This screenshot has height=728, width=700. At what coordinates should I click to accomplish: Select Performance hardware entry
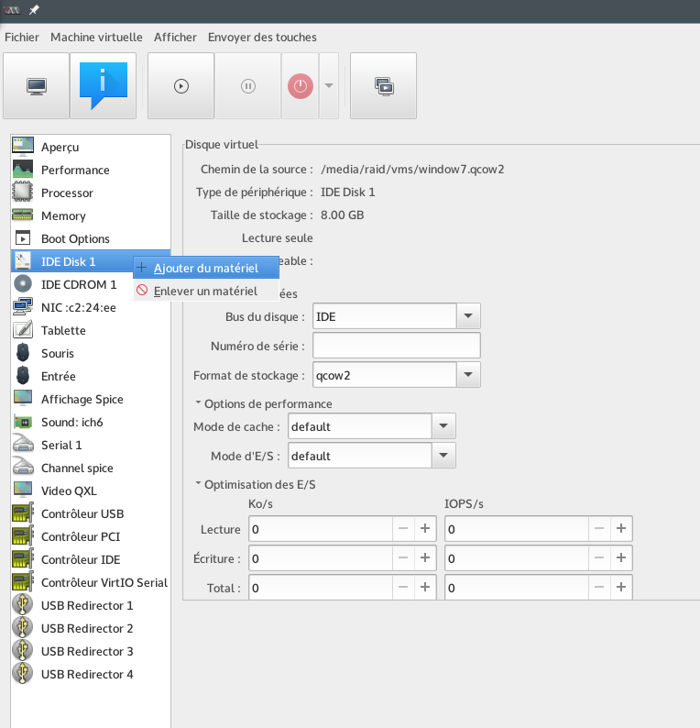pos(91,170)
